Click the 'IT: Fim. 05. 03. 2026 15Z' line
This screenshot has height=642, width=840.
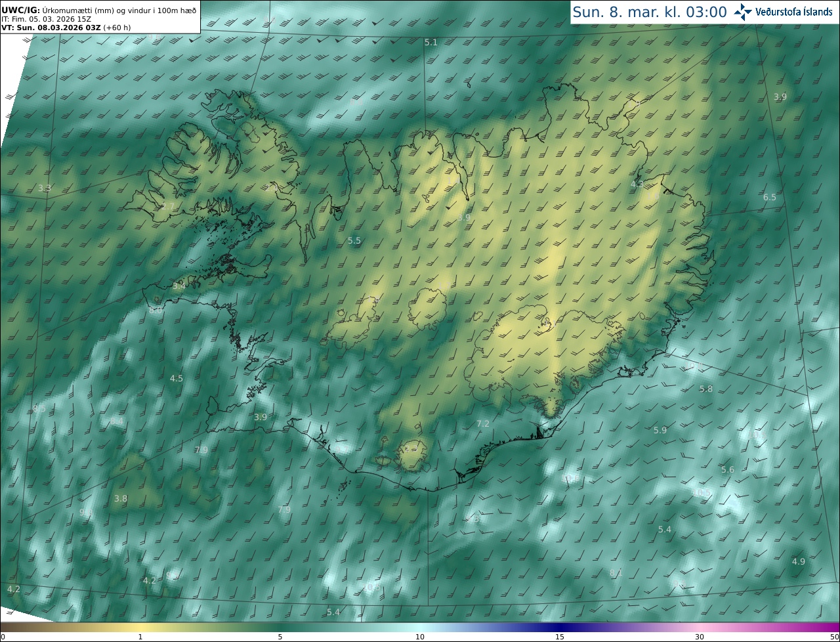[x=46, y=18]
